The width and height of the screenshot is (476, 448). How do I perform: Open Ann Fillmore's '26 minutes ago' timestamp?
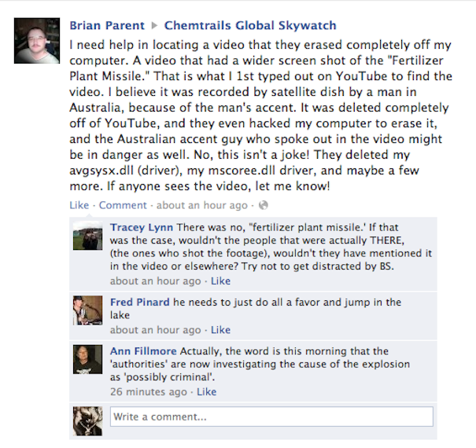(x=149, y=391)
